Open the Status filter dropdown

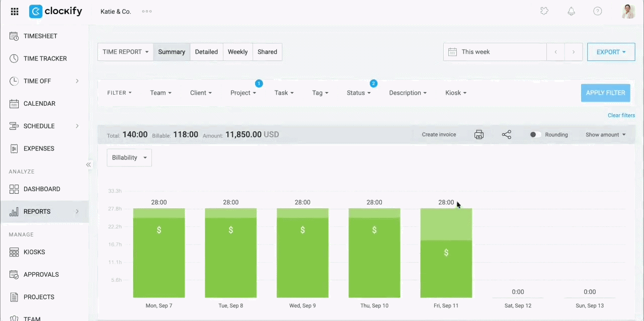click(x=359, y=93)
